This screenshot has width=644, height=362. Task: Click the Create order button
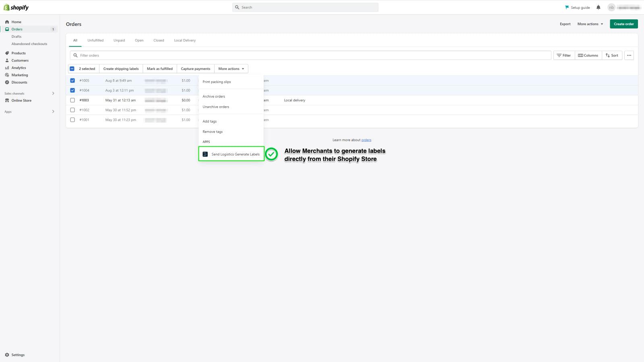(x=623, y=24)
